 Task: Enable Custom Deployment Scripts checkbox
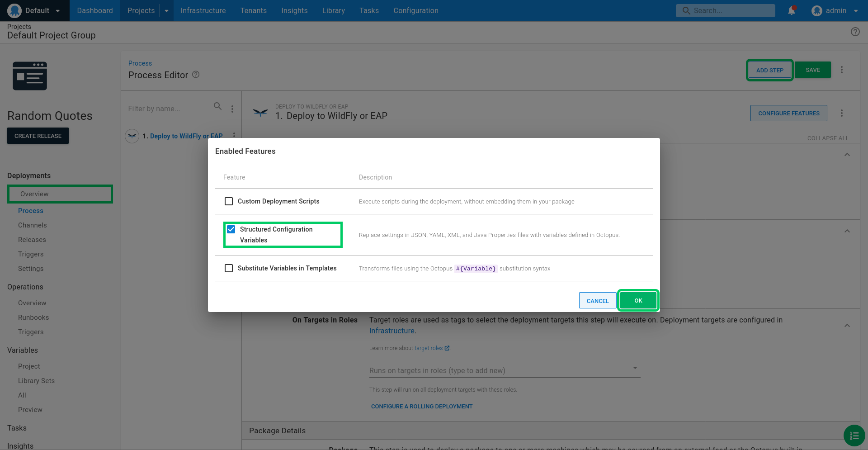[x=229, y=201]
